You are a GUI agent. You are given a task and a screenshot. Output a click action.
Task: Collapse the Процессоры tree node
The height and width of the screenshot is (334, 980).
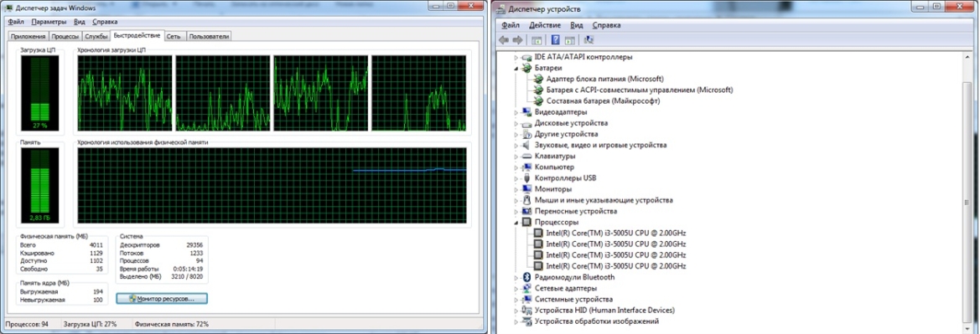click(516, 223)
